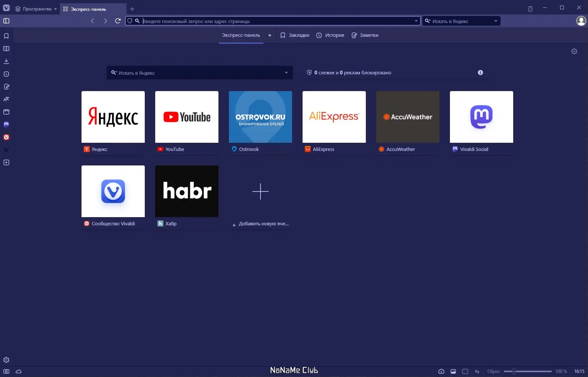Open the History panel in sidebar
Viewport: 588px width, 377px height.
[6, 74]
